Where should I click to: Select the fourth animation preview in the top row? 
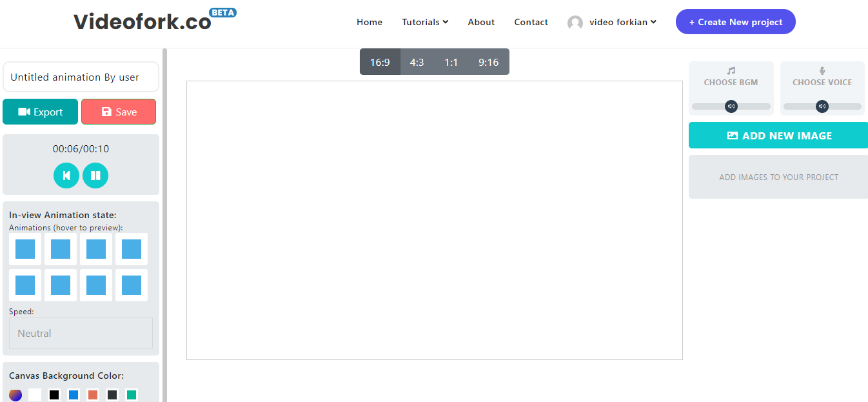coord(132,249)
